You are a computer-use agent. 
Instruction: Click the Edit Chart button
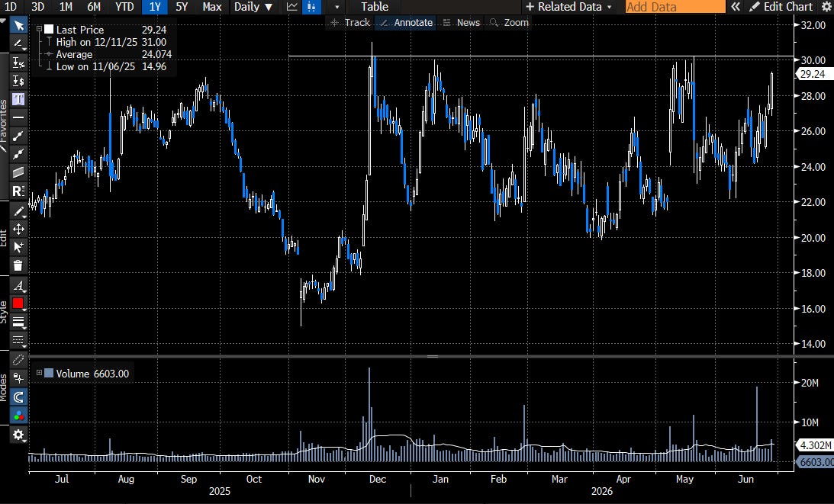pos(781,7)
